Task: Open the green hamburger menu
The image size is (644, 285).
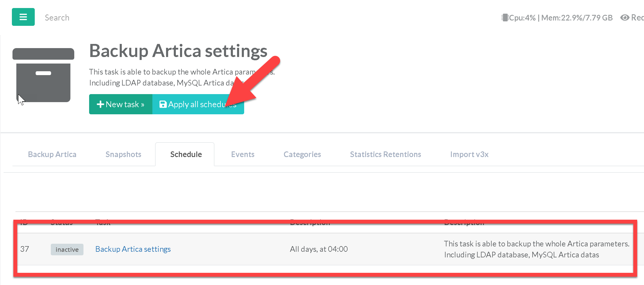Action: click(23, 17)
